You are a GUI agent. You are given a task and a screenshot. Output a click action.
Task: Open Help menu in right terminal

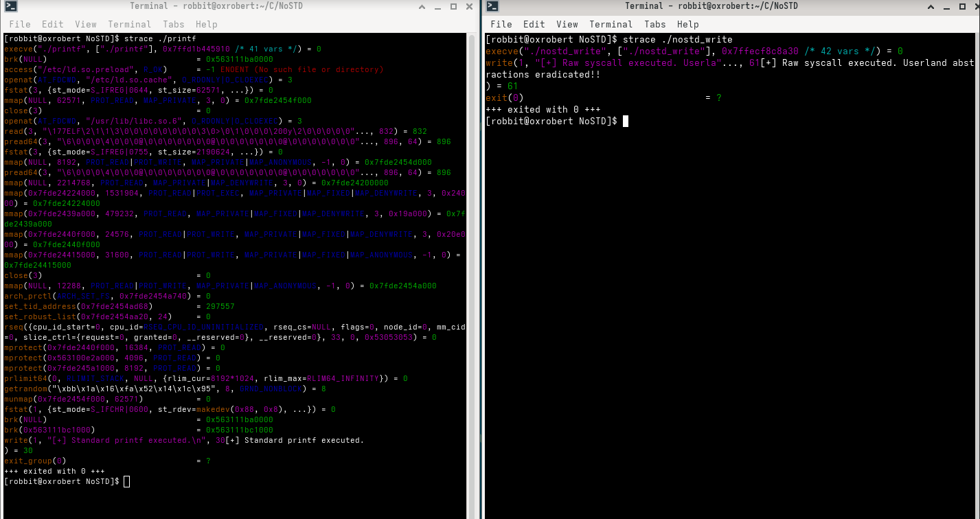coord(688,24)
